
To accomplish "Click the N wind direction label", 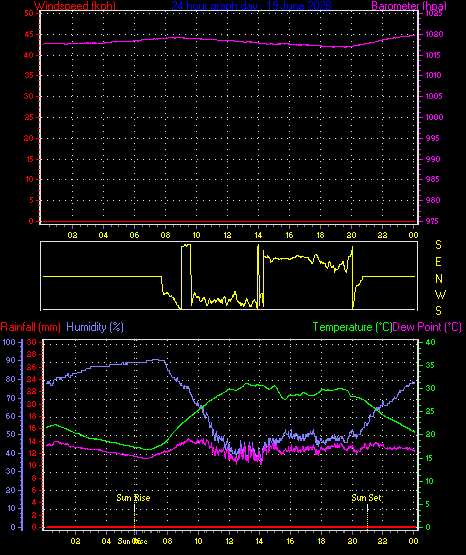I will point(439,279).
